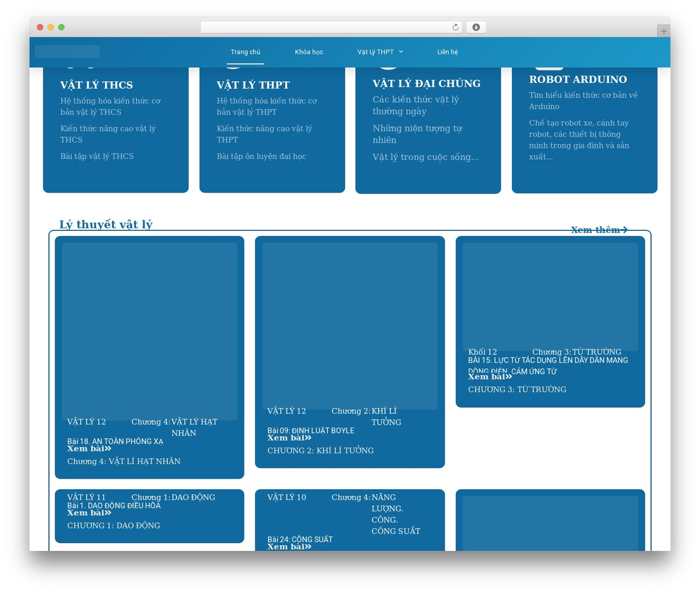Click Xem bài under Bài 24 Công suất
Viewport: 700px width, 593px height.
coord(289,547)
